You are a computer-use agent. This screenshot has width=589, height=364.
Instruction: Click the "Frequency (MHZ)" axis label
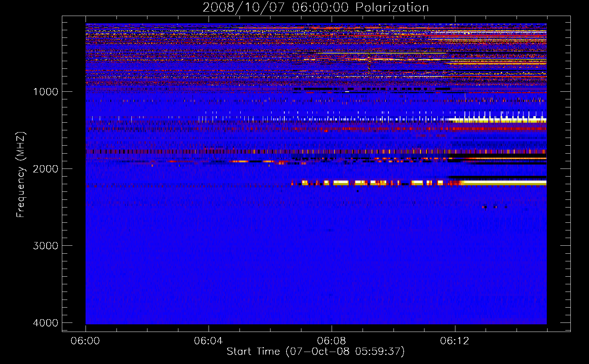coord(21,175)
